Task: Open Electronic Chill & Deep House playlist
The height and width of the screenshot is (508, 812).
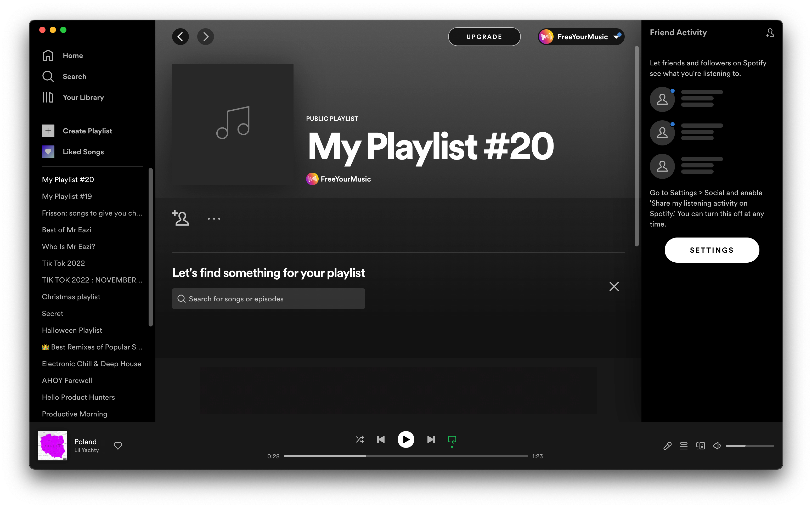Action: click(91, 364)
